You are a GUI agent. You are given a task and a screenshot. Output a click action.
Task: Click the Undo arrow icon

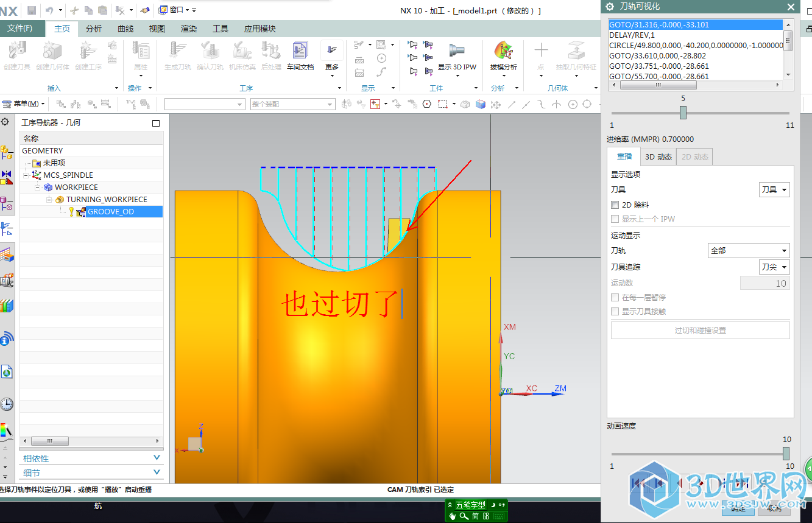point(49,10)
